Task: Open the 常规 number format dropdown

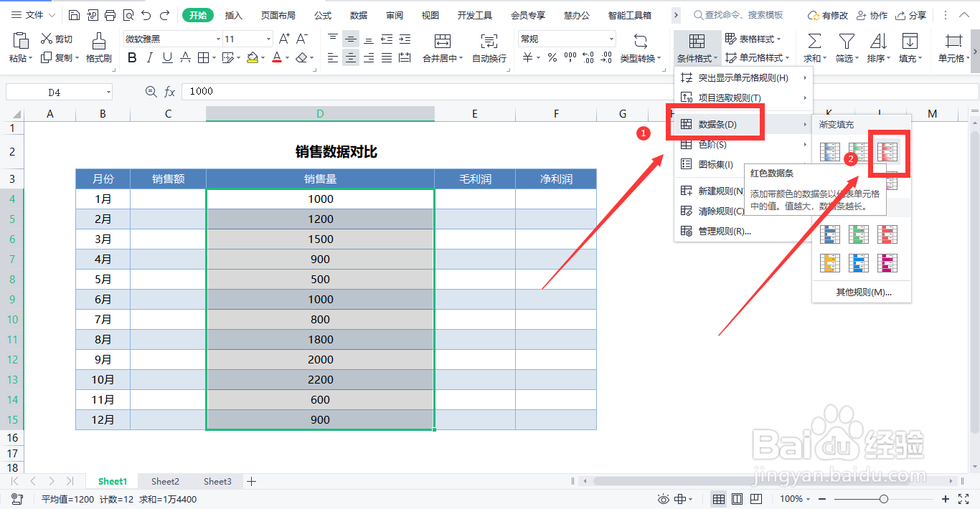Action: coord(566,38)
